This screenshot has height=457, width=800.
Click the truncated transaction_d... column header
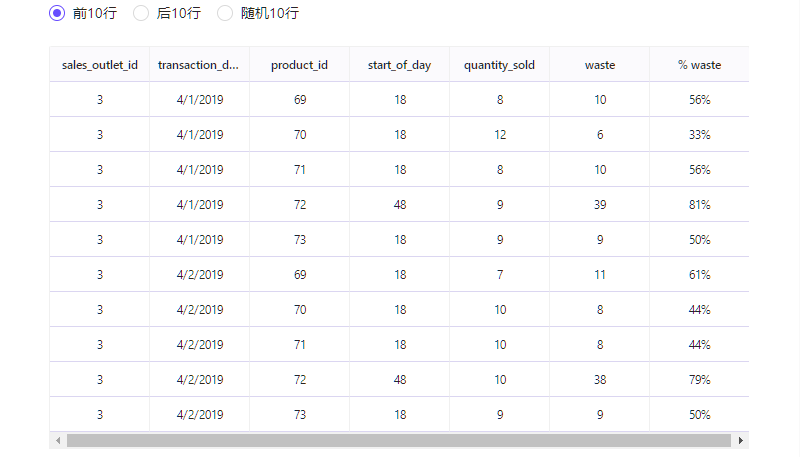[x=199, y=65]
